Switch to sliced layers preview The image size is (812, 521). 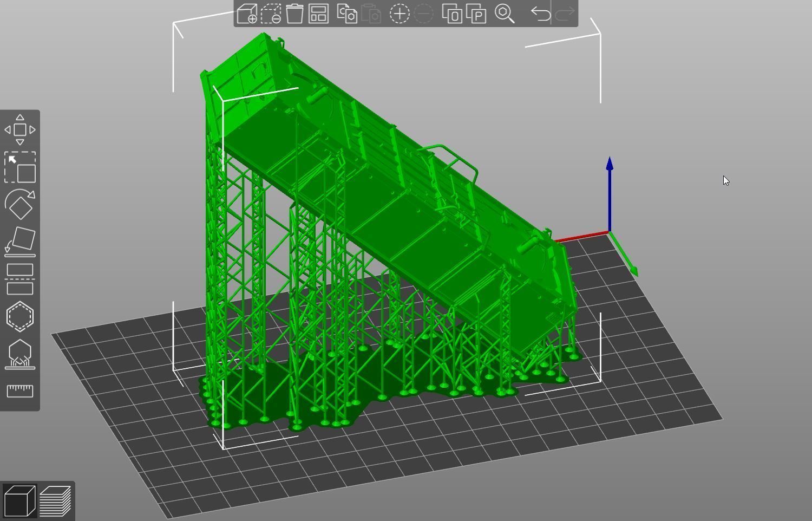click(56, 501)
